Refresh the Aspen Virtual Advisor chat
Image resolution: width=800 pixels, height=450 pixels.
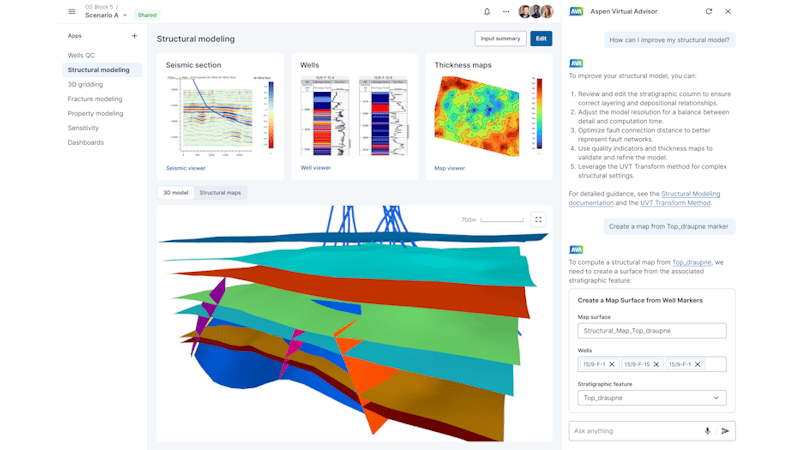(x=709, y=11)
